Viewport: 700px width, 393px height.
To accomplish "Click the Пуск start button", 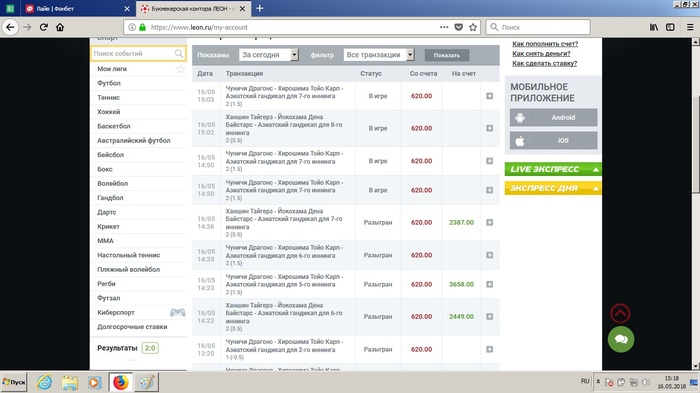I will (x=14, y=382).
